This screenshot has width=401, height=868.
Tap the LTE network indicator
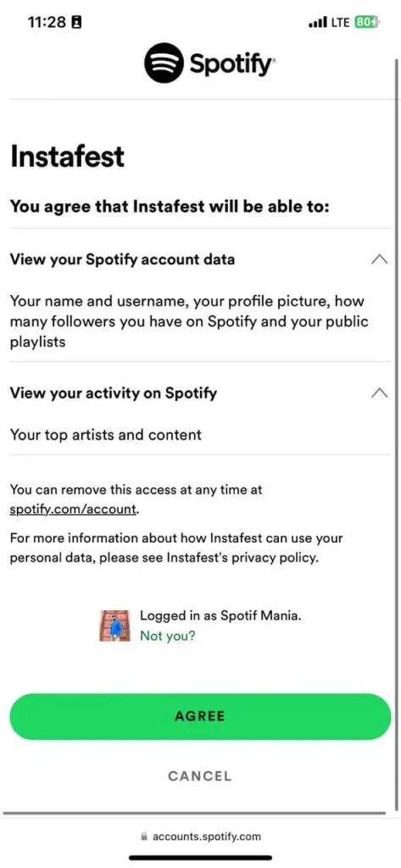(341, 23)
